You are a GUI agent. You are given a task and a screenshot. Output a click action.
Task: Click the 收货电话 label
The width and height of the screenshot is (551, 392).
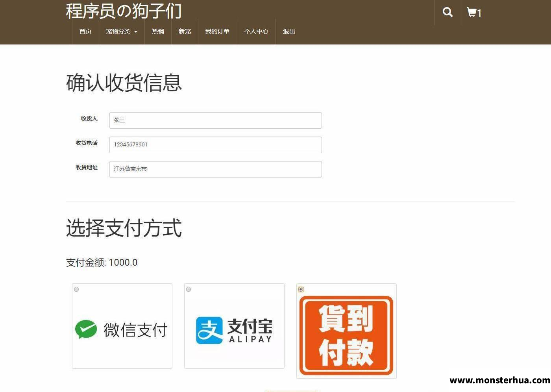[86, 143]
